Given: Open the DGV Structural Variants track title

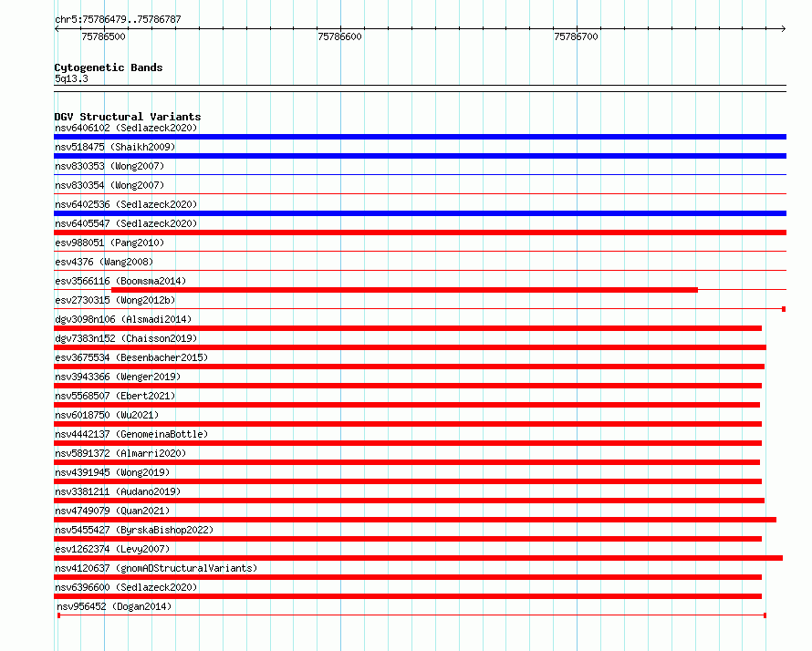Looking at the screenshot, I should tap(128, 117).
